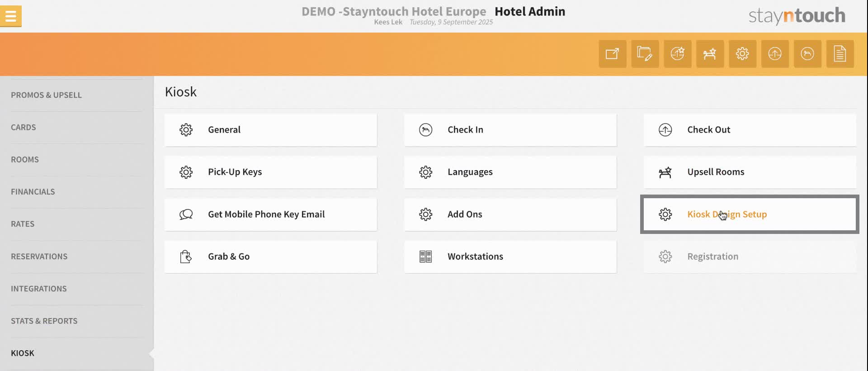
Task: Select the Kiosk sidebar section
Action: click(77, 353)
